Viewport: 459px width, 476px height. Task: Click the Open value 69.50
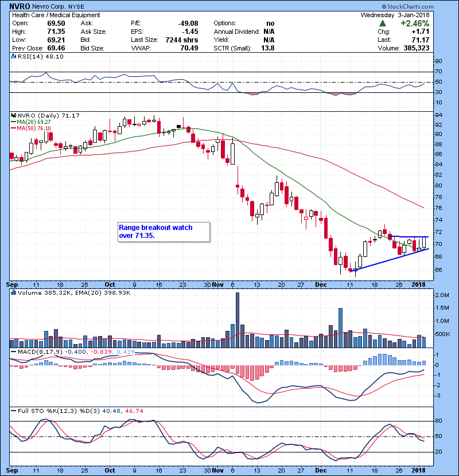56,24
